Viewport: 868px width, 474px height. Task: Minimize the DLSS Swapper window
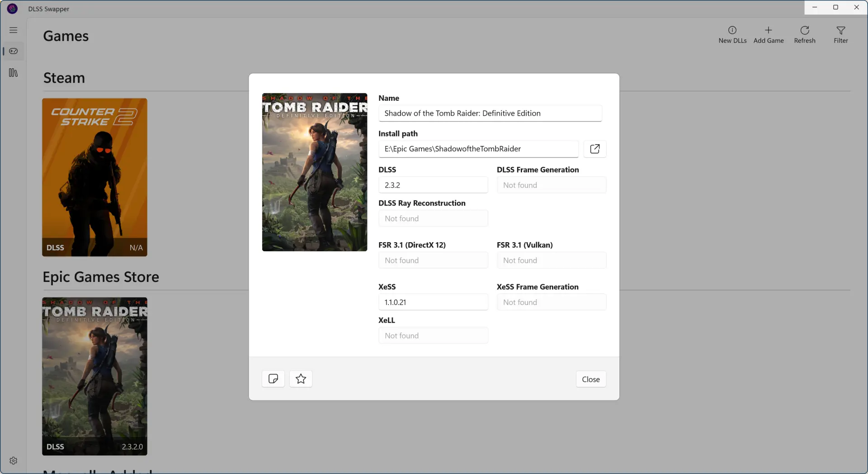(815, 7)
